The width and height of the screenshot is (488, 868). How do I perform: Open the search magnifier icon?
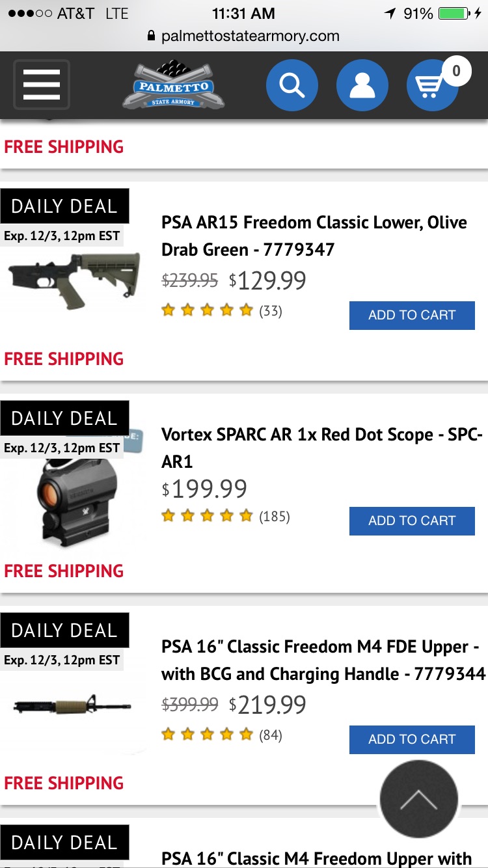point(291,85)
